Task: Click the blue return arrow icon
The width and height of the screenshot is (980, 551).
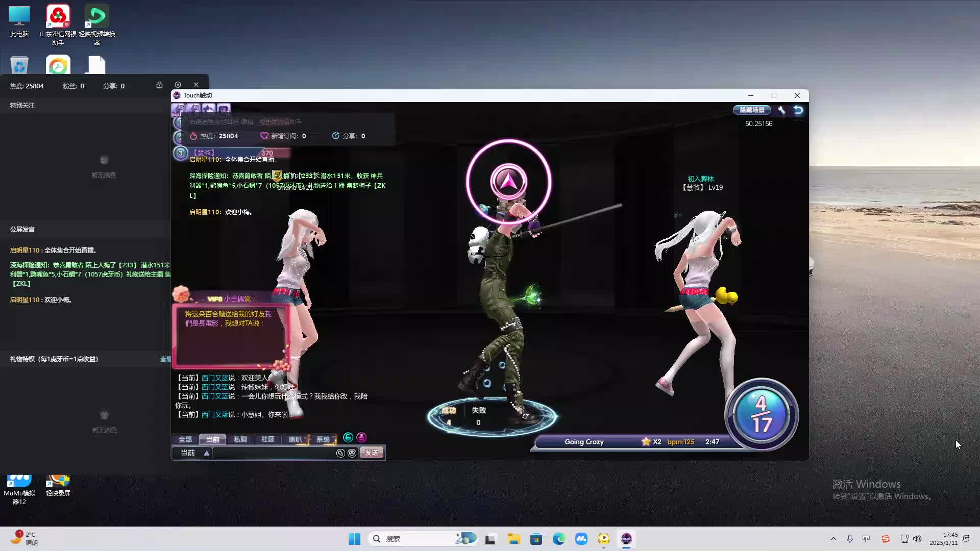Action: point(798,110)
